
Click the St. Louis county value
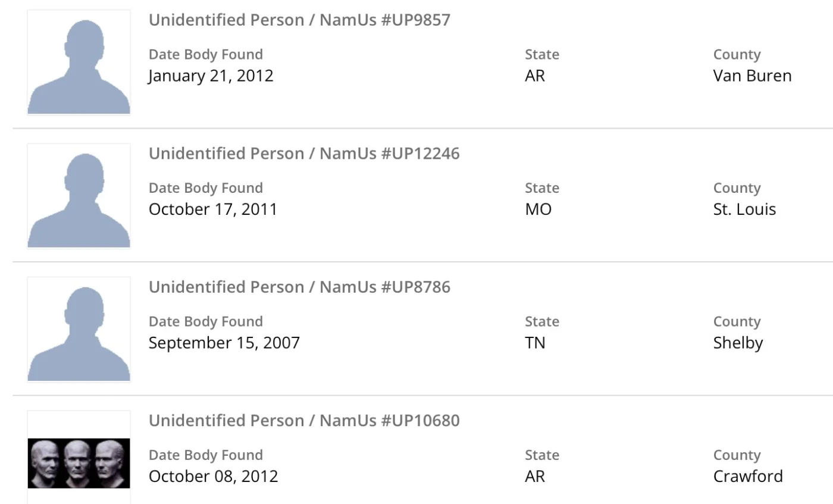[x=744, y=209]
